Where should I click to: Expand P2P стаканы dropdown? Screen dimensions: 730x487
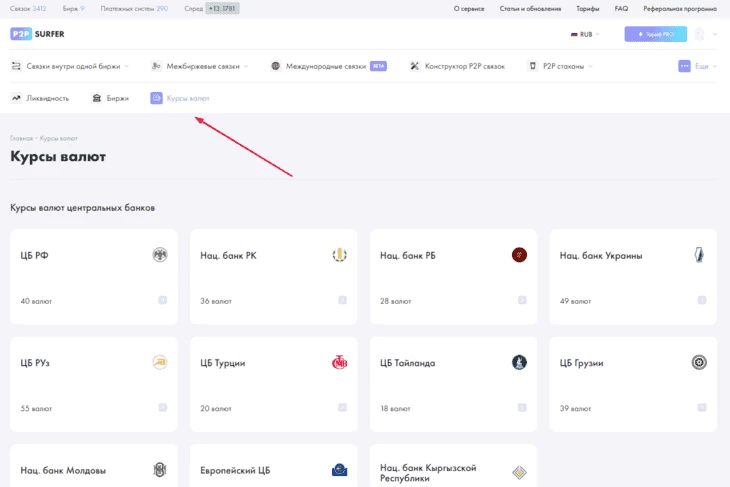pyautogui.click(x=590, y=66)
